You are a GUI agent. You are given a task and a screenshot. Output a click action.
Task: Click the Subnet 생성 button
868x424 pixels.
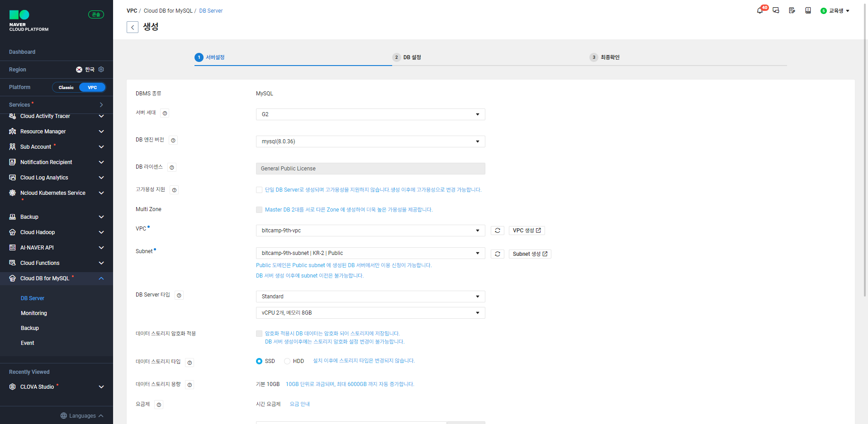[x=530, y=254]
